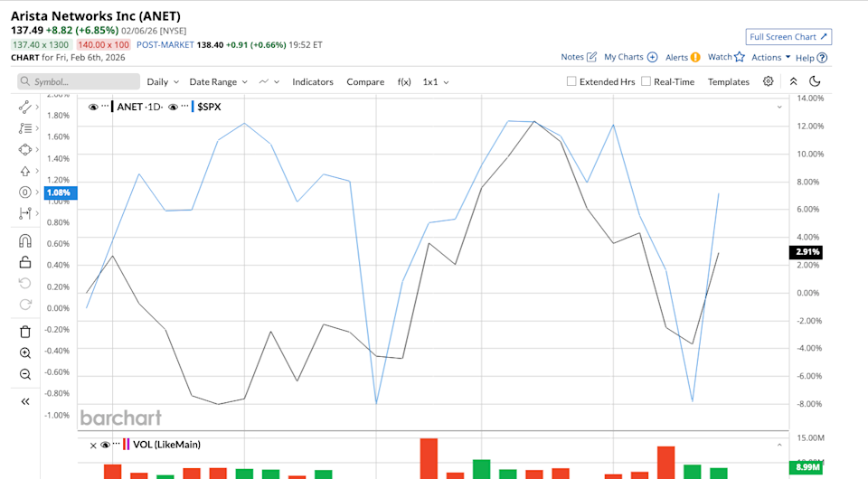Click the Help link
868x479 pixels.
click(805, 58)
